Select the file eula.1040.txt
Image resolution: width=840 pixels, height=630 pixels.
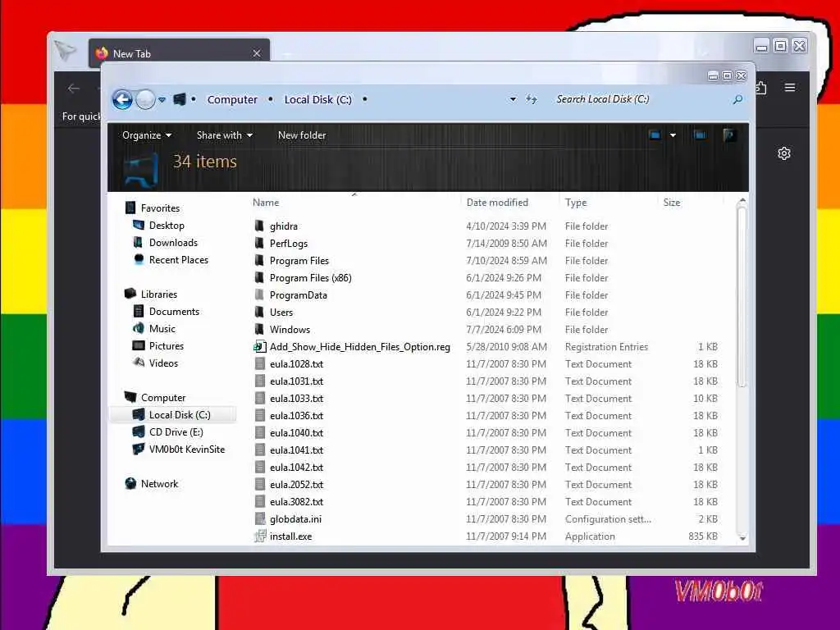point(296,433)
